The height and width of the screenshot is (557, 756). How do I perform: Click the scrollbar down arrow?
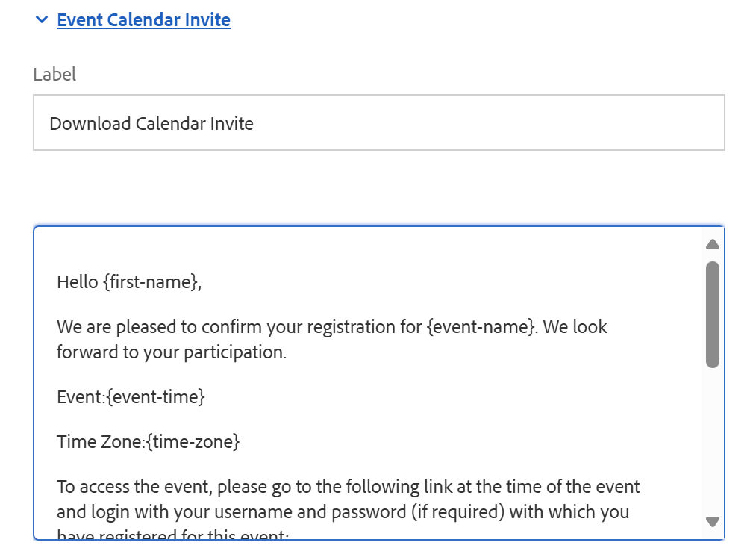[713, 520]
